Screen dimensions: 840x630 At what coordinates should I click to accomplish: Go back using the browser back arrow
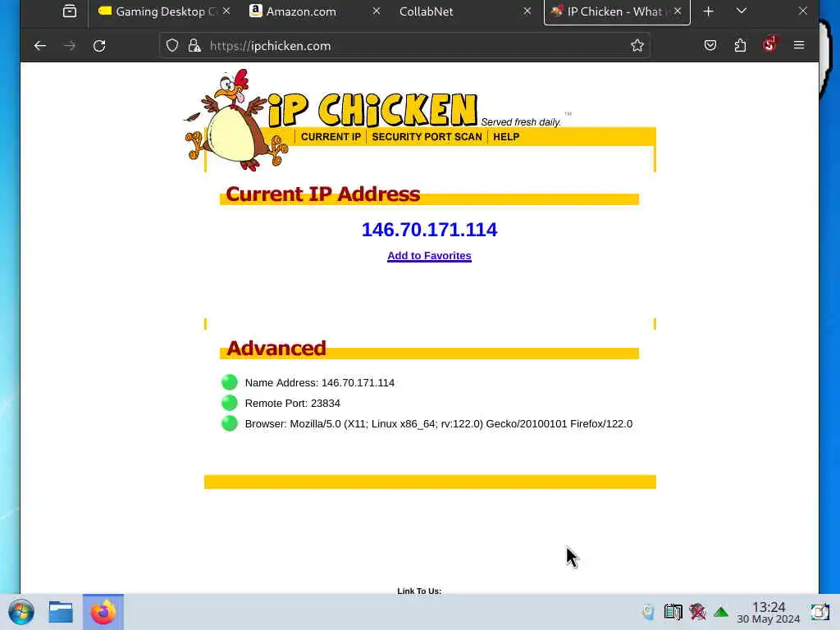pyautogui.click(x=39, y=46)
